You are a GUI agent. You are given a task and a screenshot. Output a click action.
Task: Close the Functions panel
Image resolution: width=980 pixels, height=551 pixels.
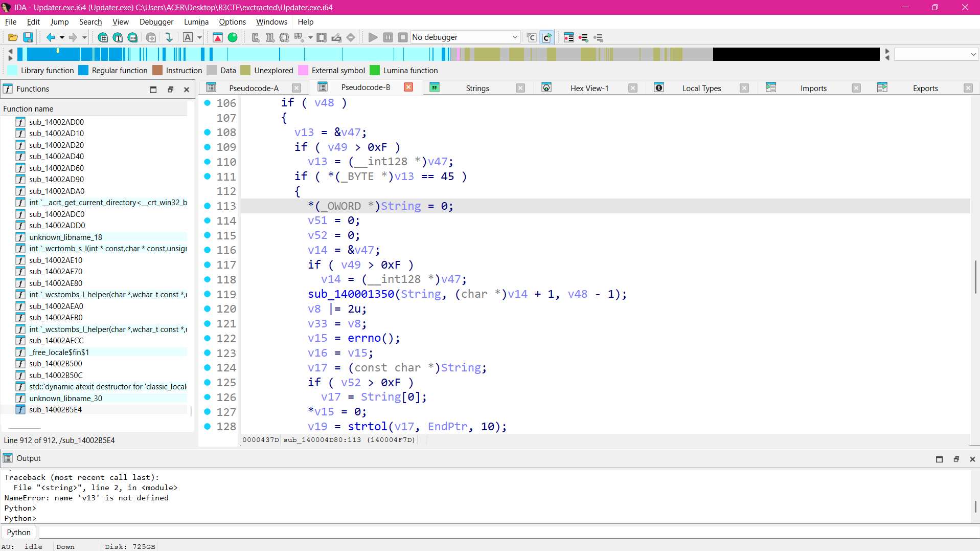click(187, 89)
